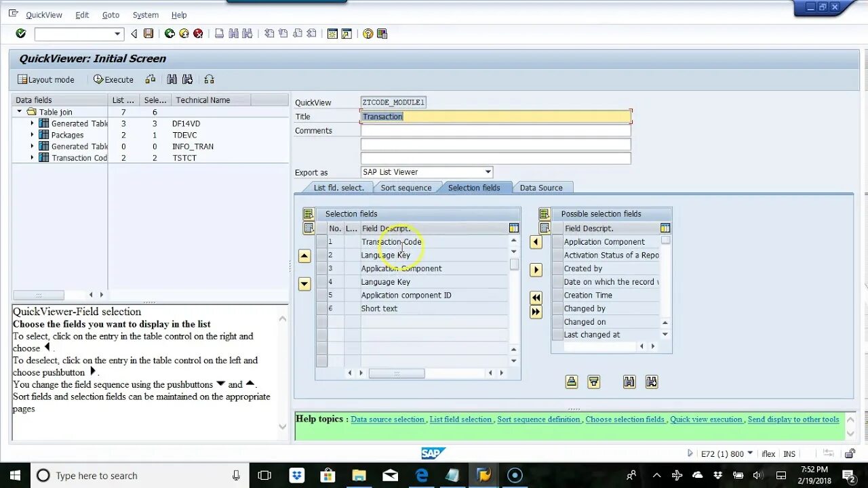Select row 6 Short text via row selector

coord(321,308)
